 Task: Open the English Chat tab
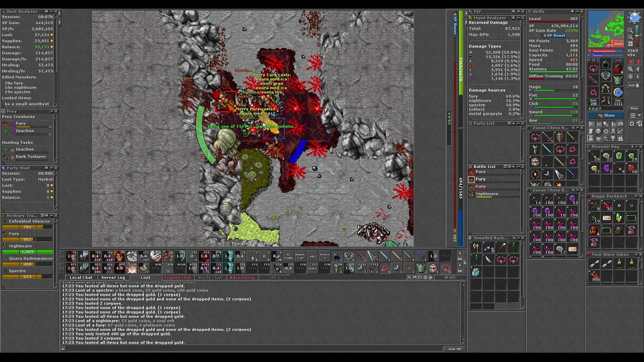pos(178,278)
